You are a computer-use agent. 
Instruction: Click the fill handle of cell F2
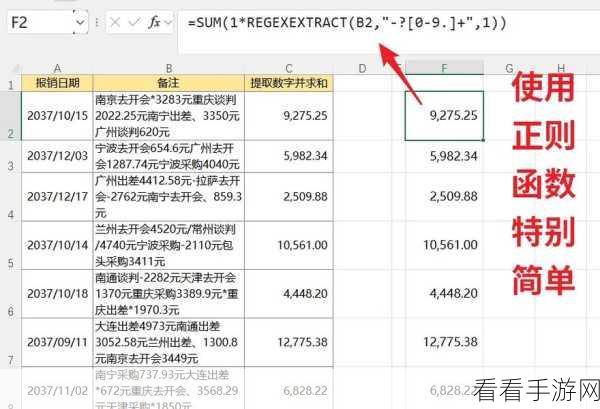pyautogui.click(x=484, y=140)
